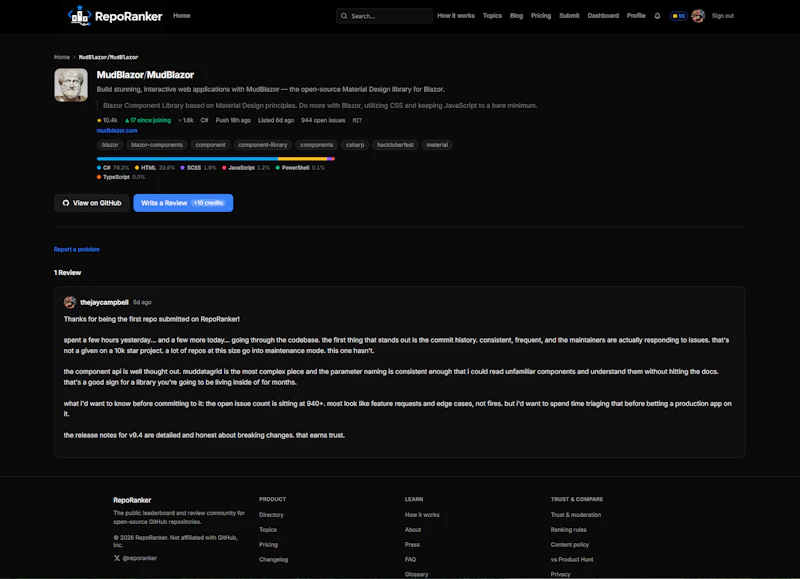Click the 944 open issues text

pos(323,120)
